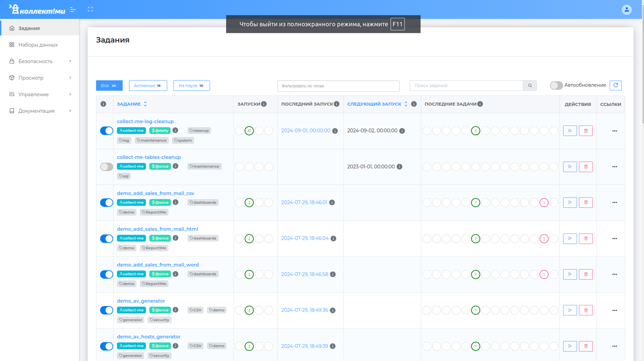Expand Просмотр sidebar section
This screenshot has height=361, width=644.
[x=40, y=78]
